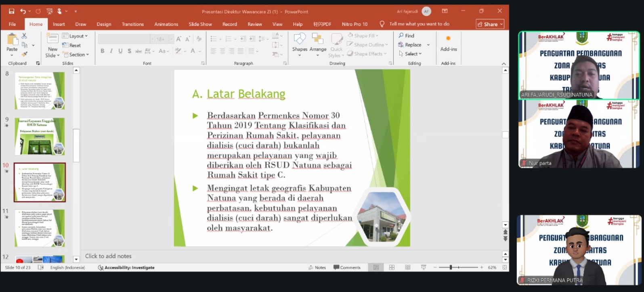This screenshot has width=644, height=292.
Task: Click the Share button
Action: pyautogui.click(x=490, y=24)
